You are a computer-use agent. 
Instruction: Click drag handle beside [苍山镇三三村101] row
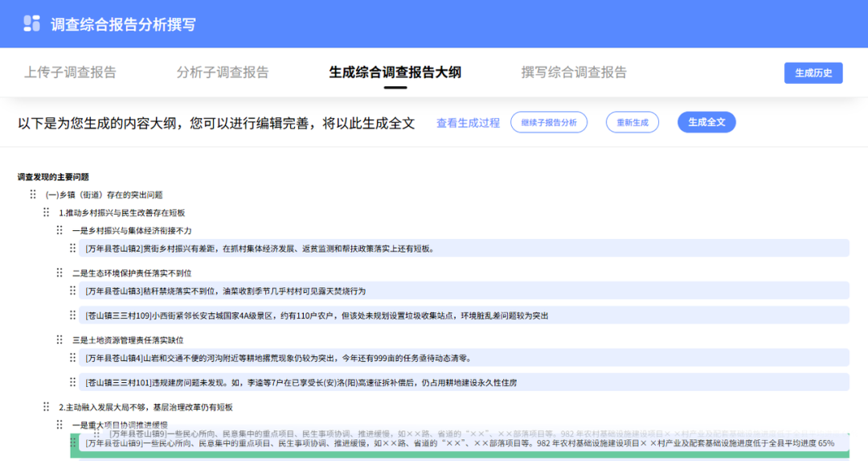[x=73, y=382]
